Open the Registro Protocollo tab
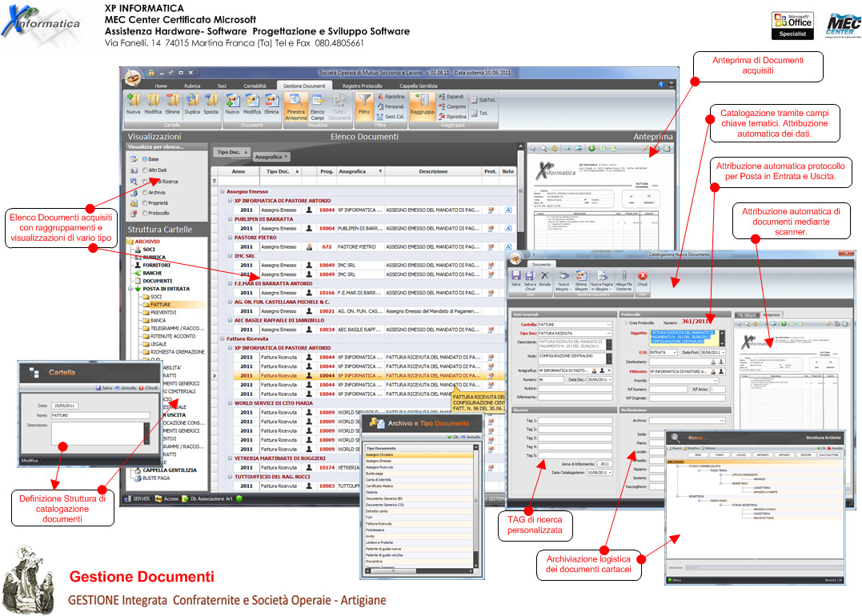The height and width of the screenshot is (616, 862). click(x=362, y=86)
